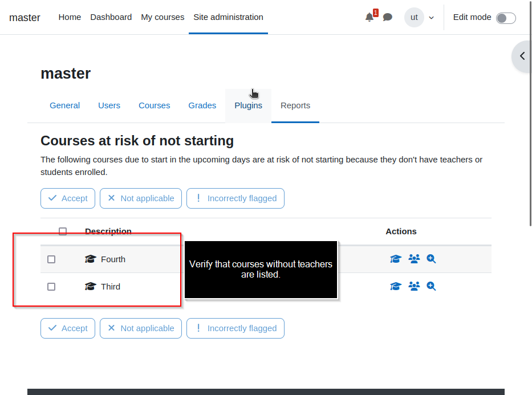Click the magnifier details icon for Fourth
Image resolution: width=532 pixels, height=395 pixels.
[431, 259]
